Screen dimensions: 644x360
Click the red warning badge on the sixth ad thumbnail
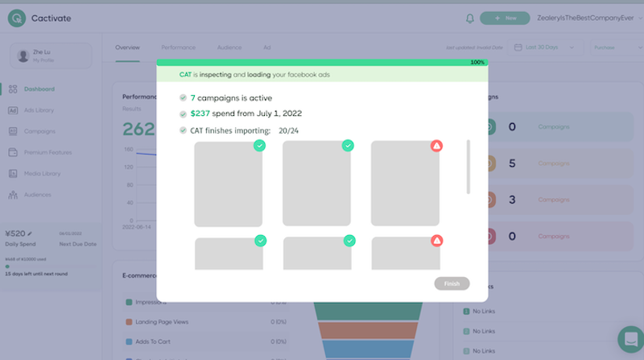point(437,241)
